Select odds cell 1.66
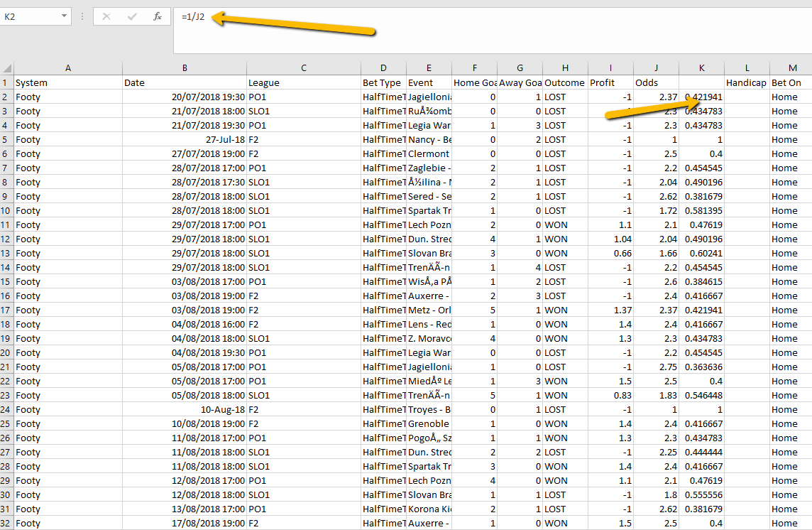The width and height of the screenshot is (812, 530). (656, 253)
